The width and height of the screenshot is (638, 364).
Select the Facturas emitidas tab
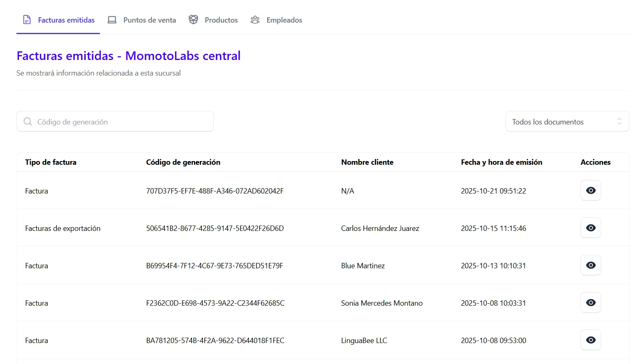tap(66, 20)
